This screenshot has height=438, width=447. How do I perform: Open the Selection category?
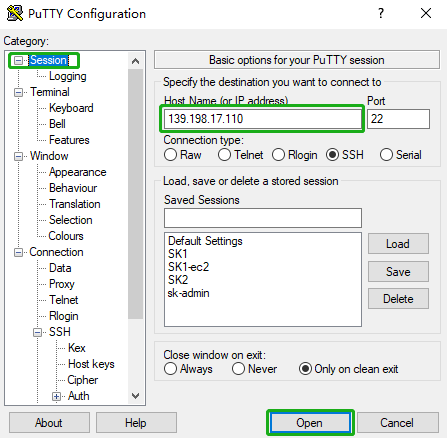tap(71, 220)
